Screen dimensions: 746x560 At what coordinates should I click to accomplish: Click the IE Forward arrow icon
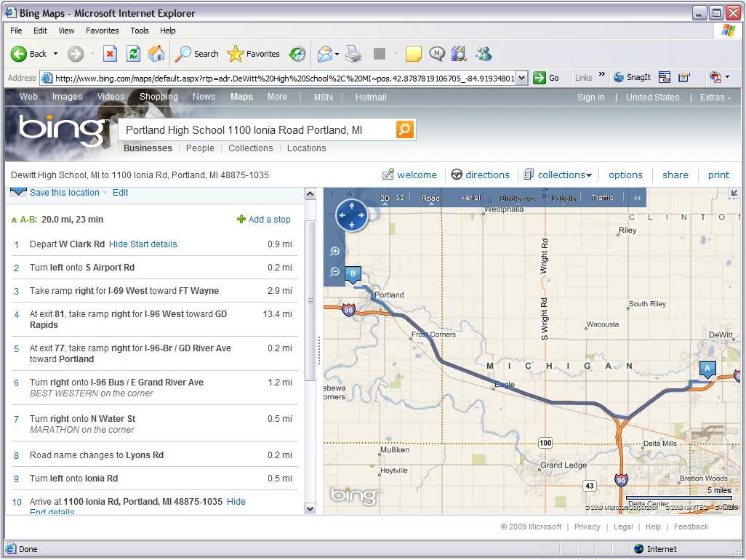[75, 54]
